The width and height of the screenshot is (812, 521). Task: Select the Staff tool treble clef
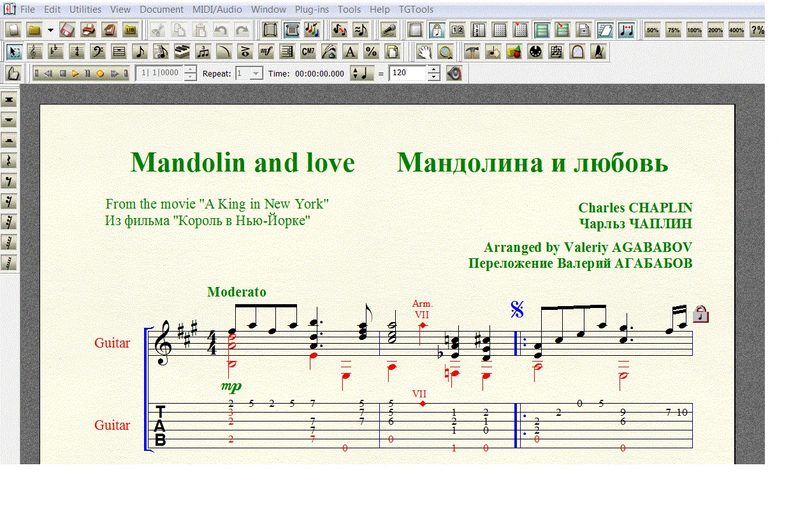point(35,52)
